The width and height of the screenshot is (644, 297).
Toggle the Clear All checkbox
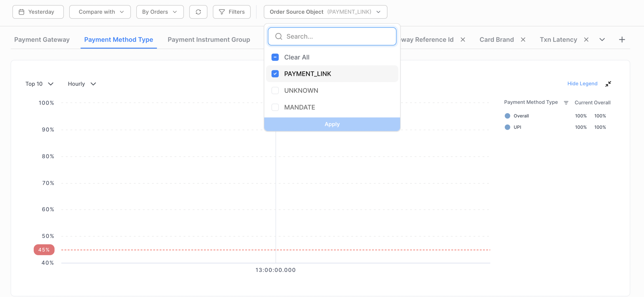275,57
